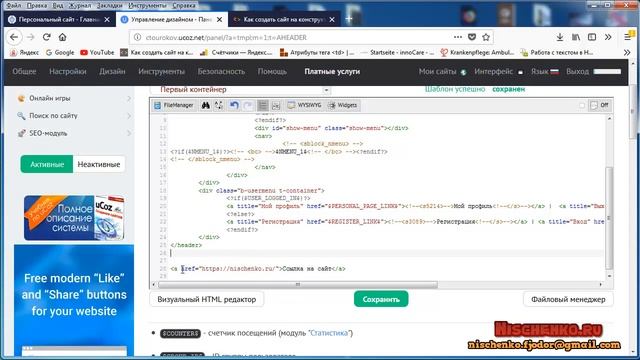Open Безопасность in the panel menu

(221, 71)
